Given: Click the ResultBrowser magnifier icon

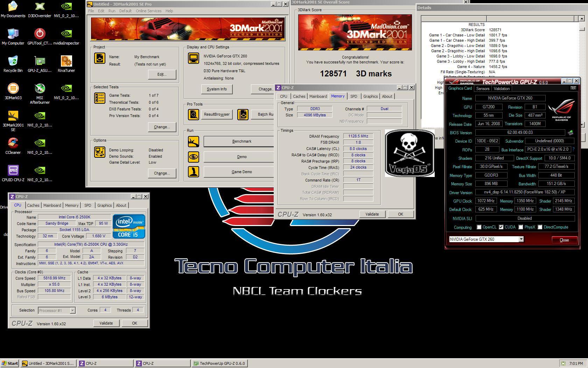Looking at the screenshot, I should (194, 114).
